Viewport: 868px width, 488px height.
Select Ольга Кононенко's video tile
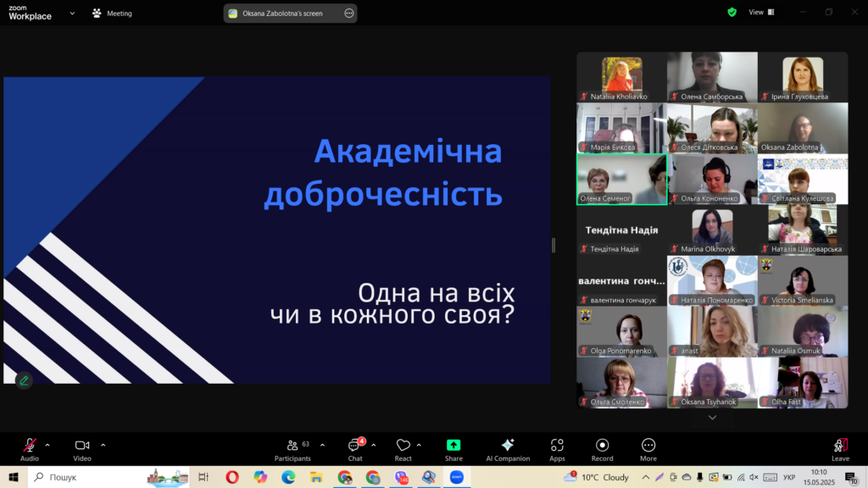tap(712, 180)
